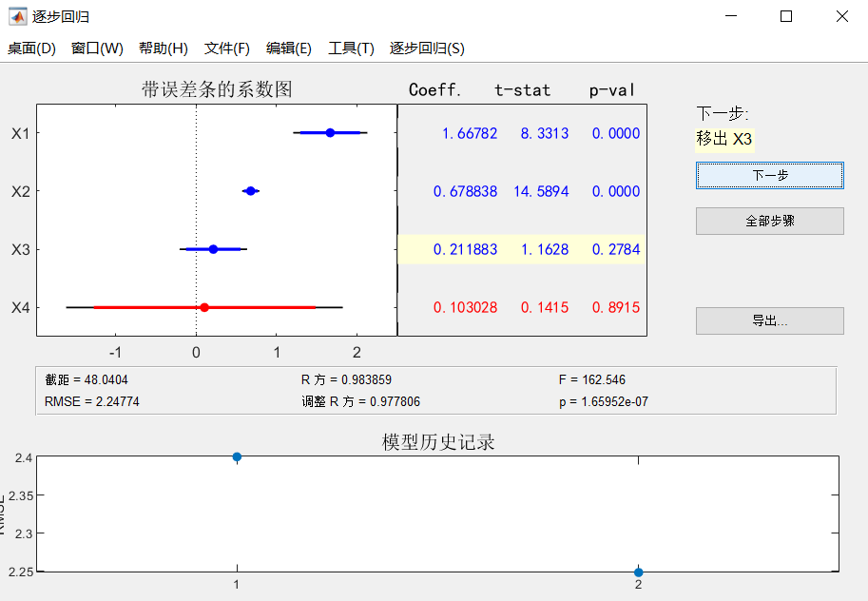The width and height of the screenshot is (868, 601).
Task: Toggle X1 blue coefficient dot
Action: 330,133
